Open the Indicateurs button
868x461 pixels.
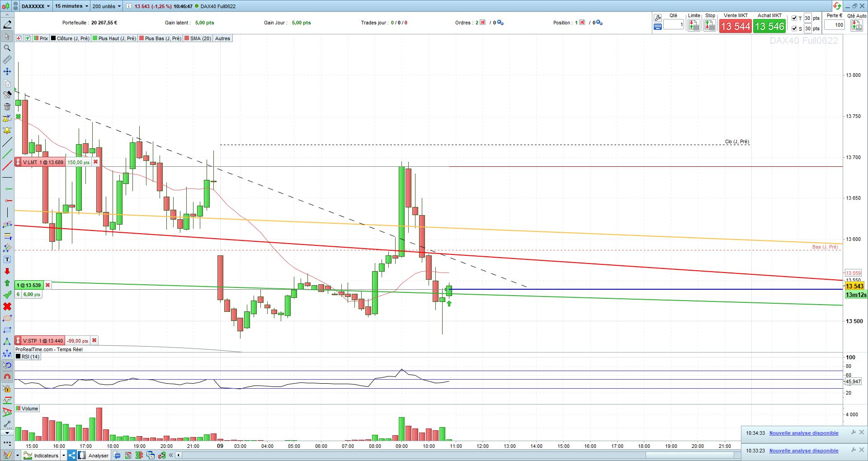[42, 456]
